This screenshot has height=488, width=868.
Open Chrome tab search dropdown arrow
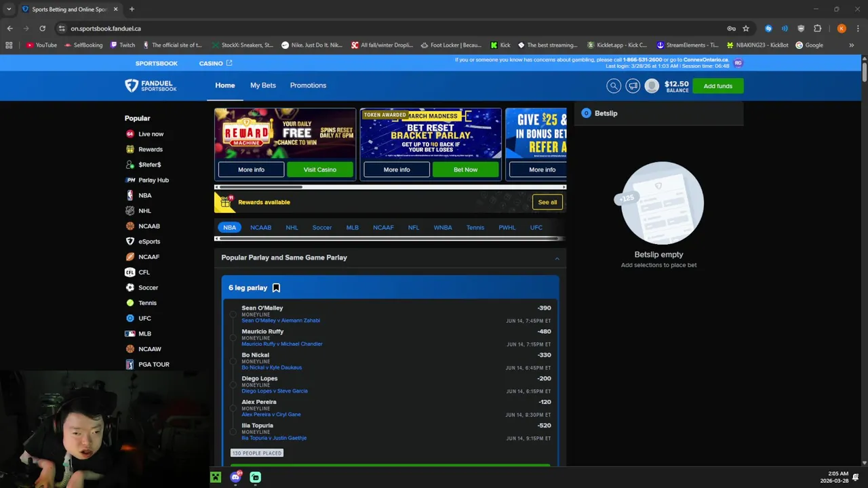point(9,9)
